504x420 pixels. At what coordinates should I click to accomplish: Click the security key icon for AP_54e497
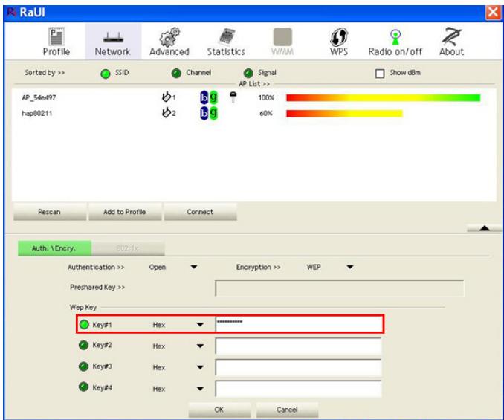click(233, 97)
